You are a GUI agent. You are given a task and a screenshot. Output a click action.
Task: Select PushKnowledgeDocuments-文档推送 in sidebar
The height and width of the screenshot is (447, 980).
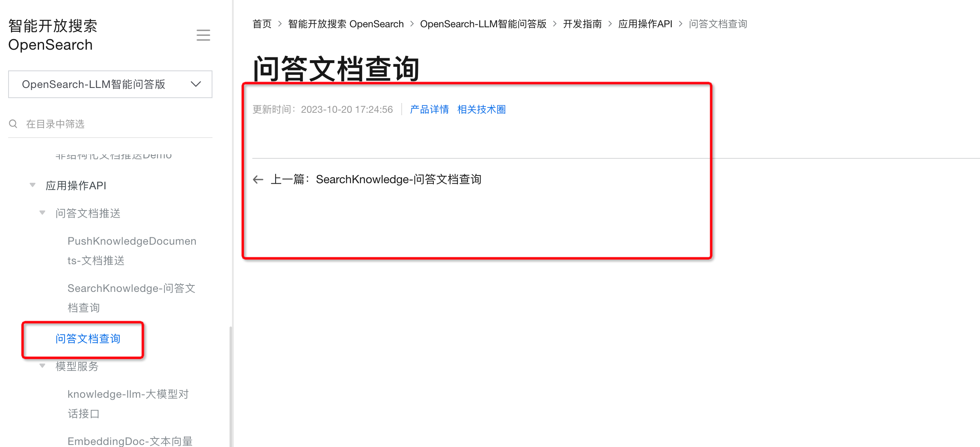click(132, 251)
